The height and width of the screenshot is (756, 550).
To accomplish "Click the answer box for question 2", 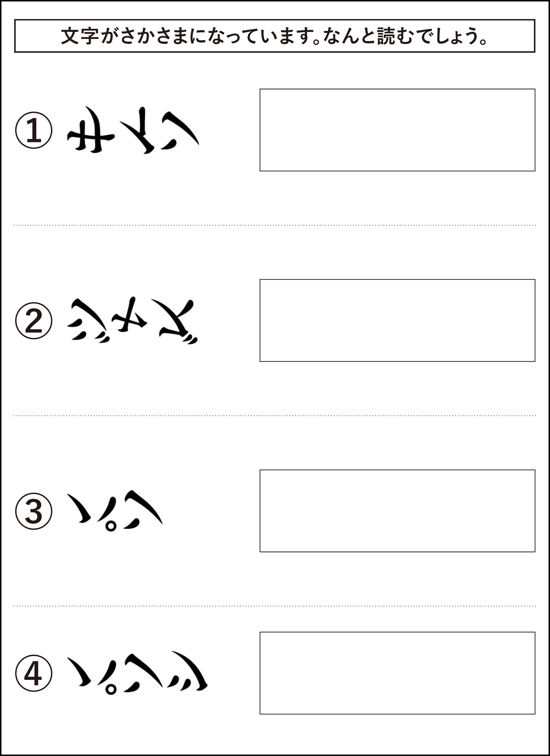I will point(397,320).
